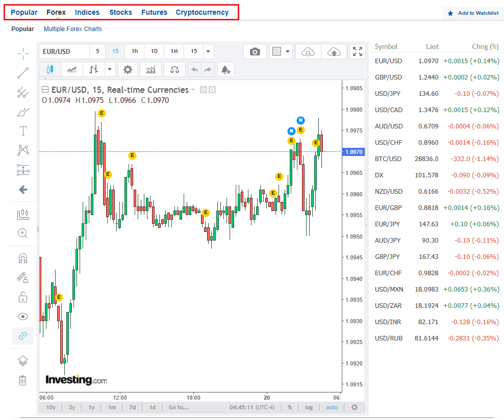Toggle the log scale option
504x420 pixels.
309,407
